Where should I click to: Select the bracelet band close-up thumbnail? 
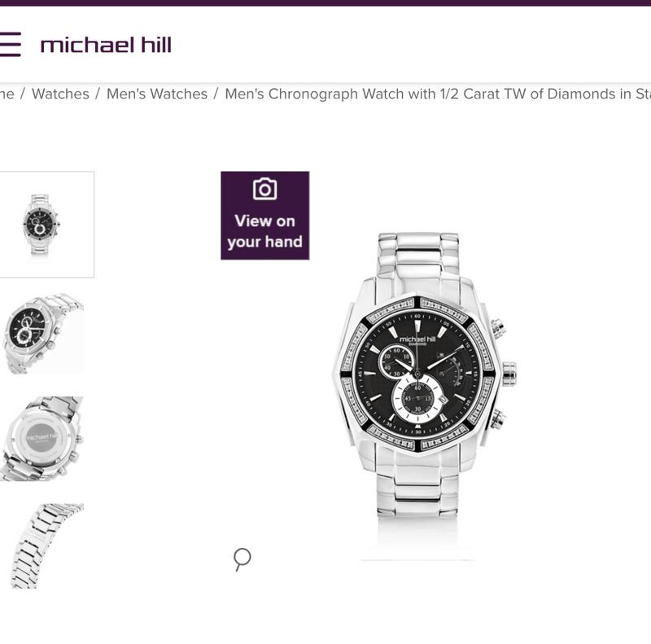42,546
